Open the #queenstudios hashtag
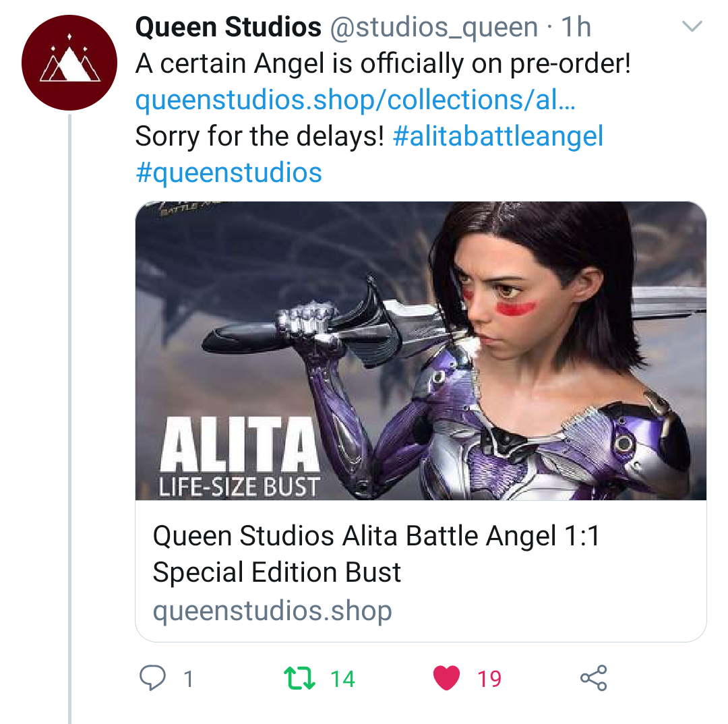 click(229, 173)
